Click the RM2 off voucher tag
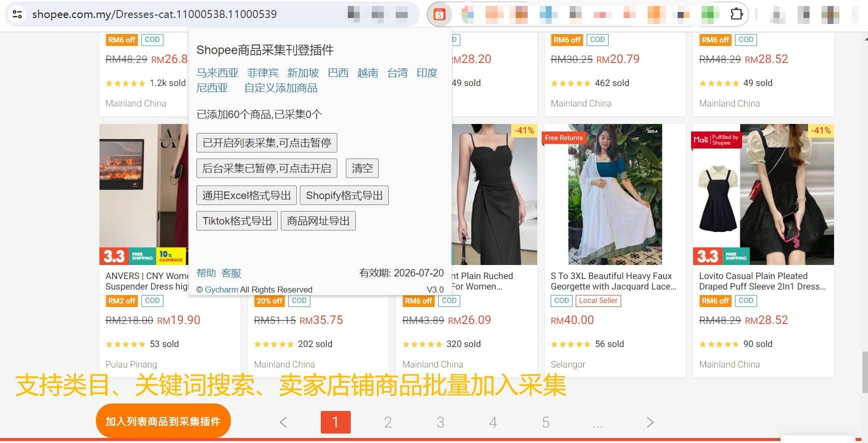This screenshot has width=868, height=443. (121, 300)
